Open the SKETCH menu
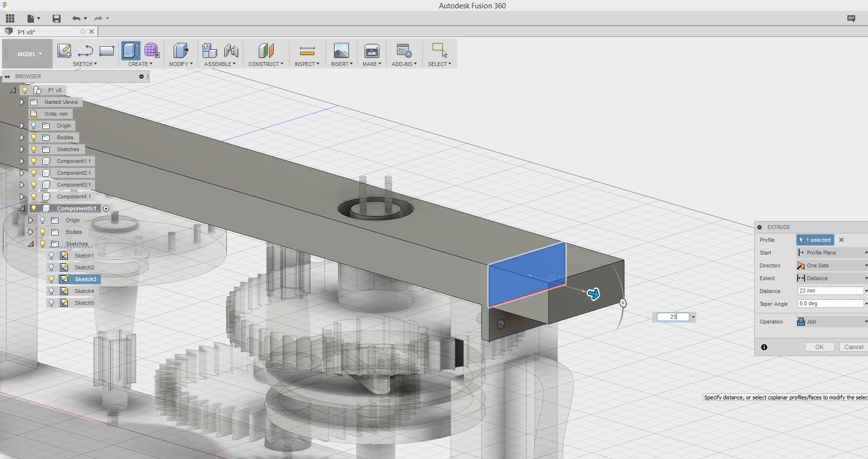 [x=85, y=64]
